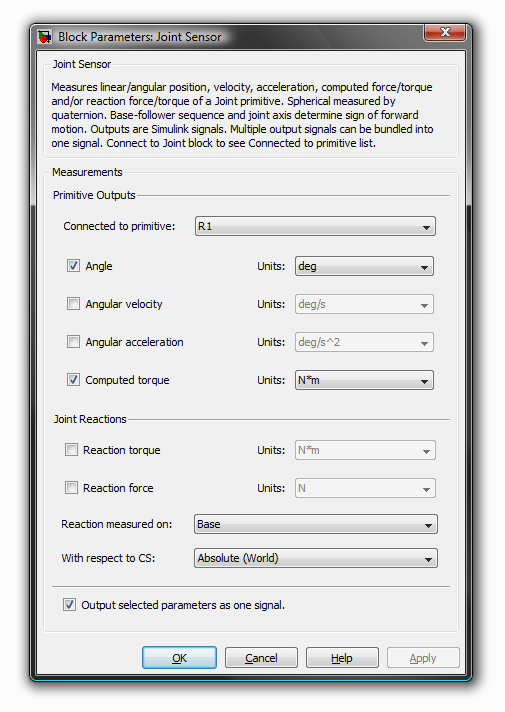Open the Angle units dropdown showing deg
This screenshot has width=505, height=712.
coord(364,266)
